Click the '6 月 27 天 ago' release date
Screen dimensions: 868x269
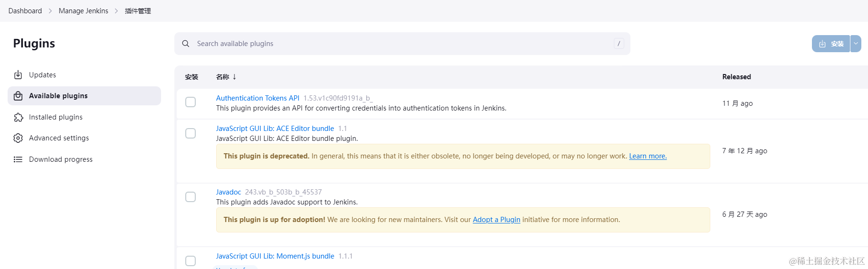click(744, 214)
